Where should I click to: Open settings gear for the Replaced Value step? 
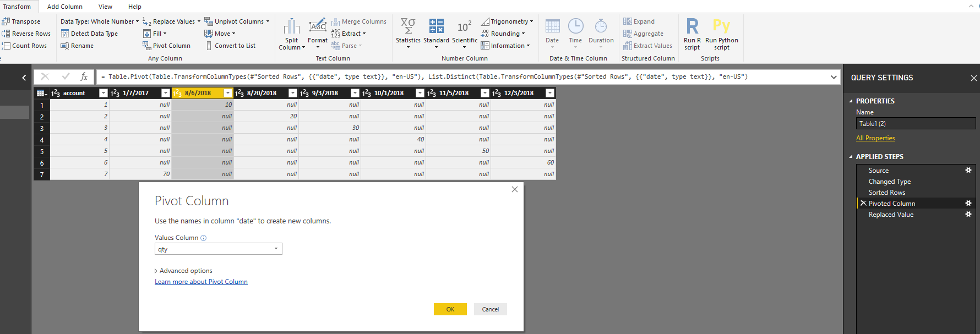click(968, 214)
